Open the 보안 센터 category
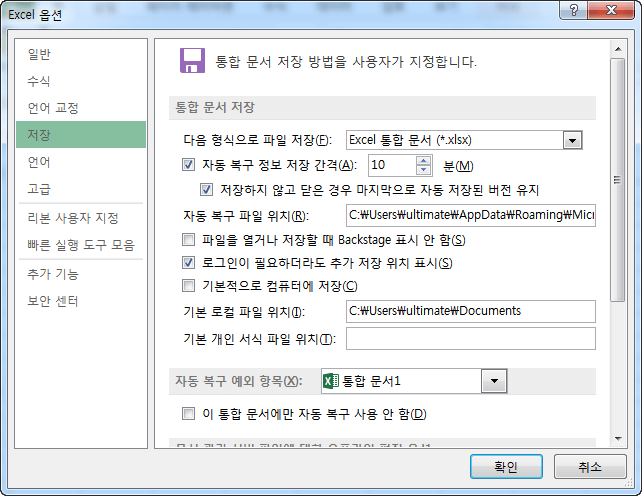642x496 pixels. click(81, 301)
